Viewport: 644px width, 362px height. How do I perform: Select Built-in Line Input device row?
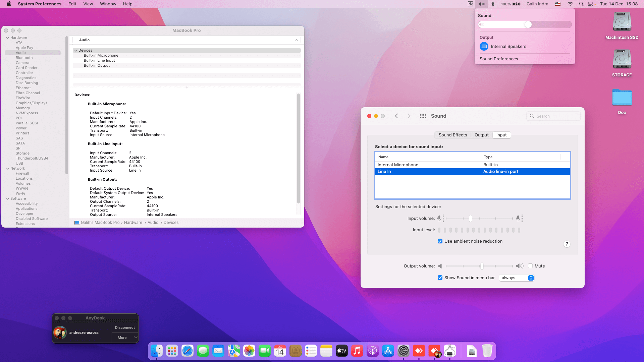[186, 60]
